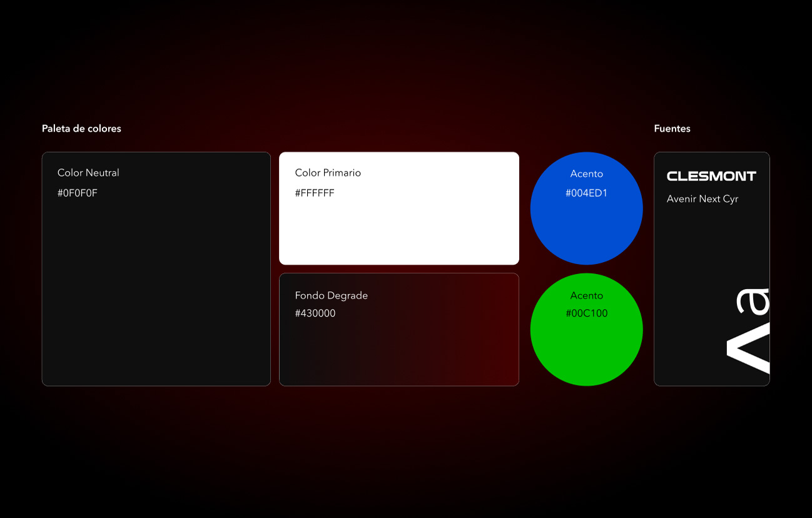Click the large rotated Aa glyph

point(748,330)
